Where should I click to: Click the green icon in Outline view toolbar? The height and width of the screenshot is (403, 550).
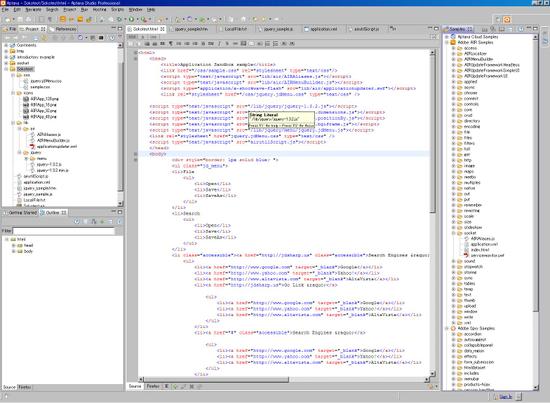(102, 221)
